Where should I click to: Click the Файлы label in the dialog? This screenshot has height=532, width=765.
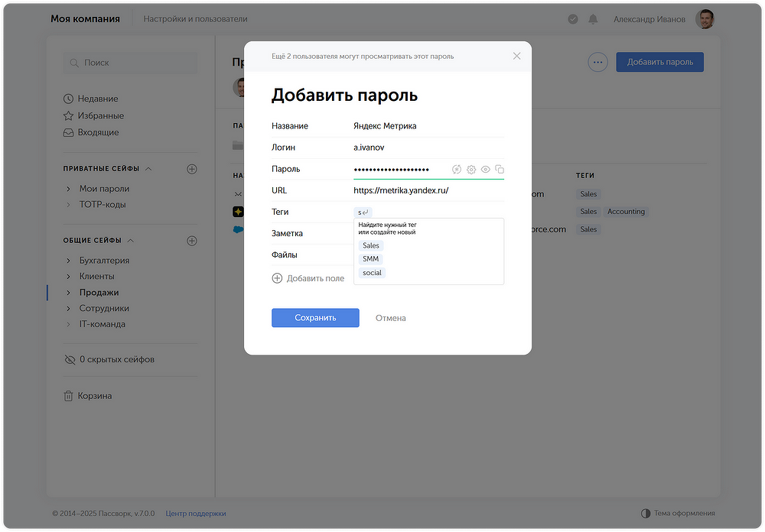click(285, 255)
